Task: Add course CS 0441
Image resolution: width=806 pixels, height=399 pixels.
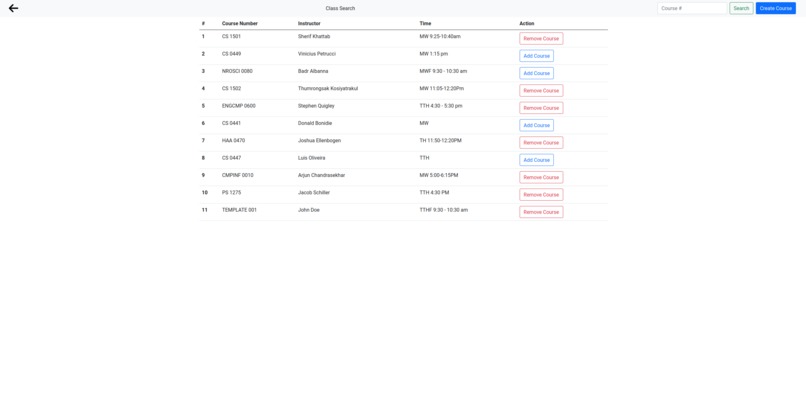Action: [x=537, y=125]
